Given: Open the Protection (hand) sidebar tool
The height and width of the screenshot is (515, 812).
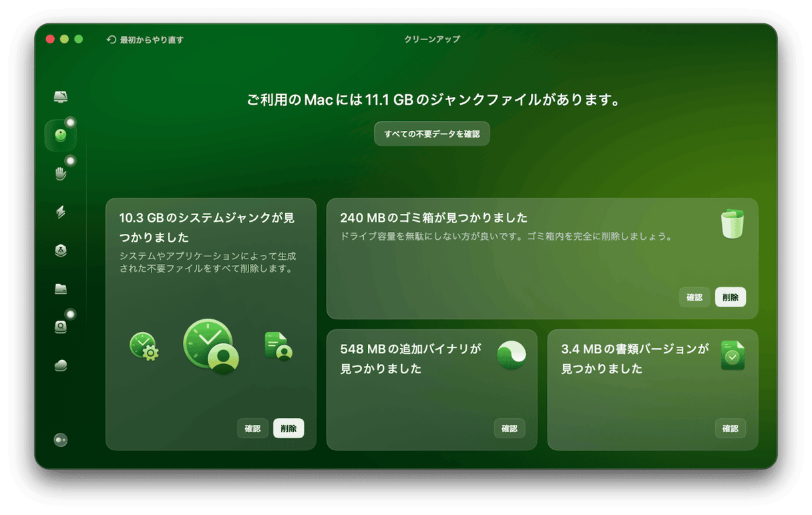Looking at the screenshot, I should pos(61,173).
